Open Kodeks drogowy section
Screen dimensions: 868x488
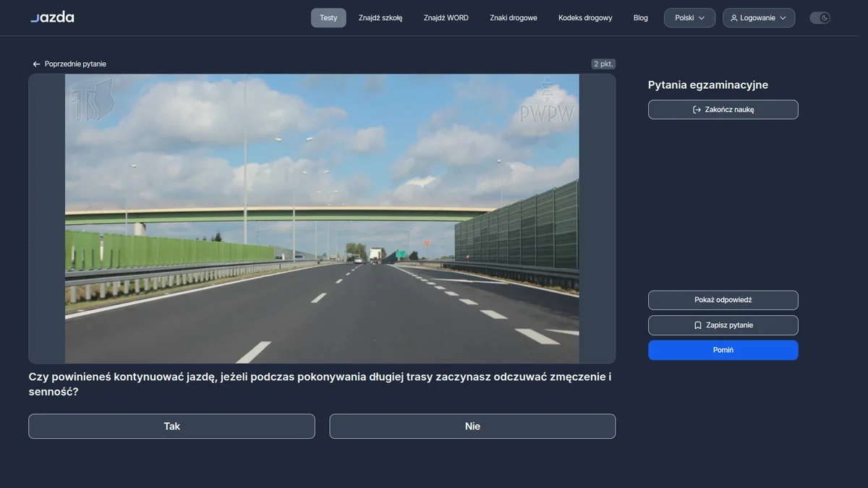click(x=585, y=18)
